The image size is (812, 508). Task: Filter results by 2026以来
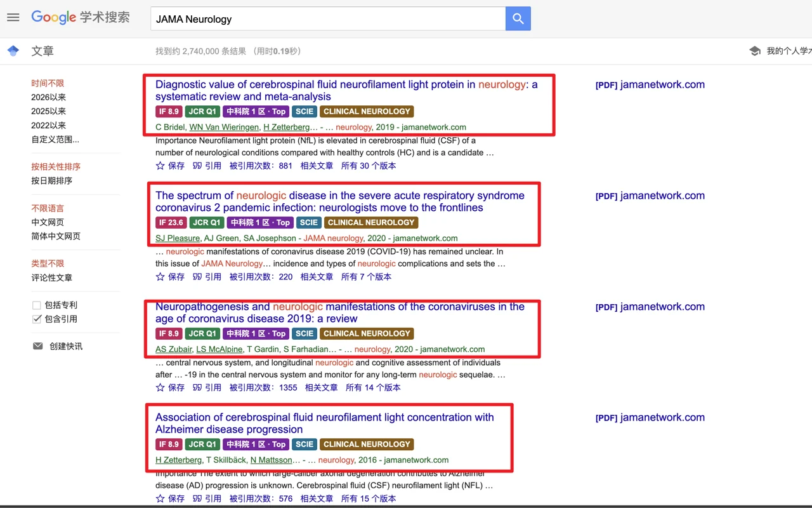point(49,97)
